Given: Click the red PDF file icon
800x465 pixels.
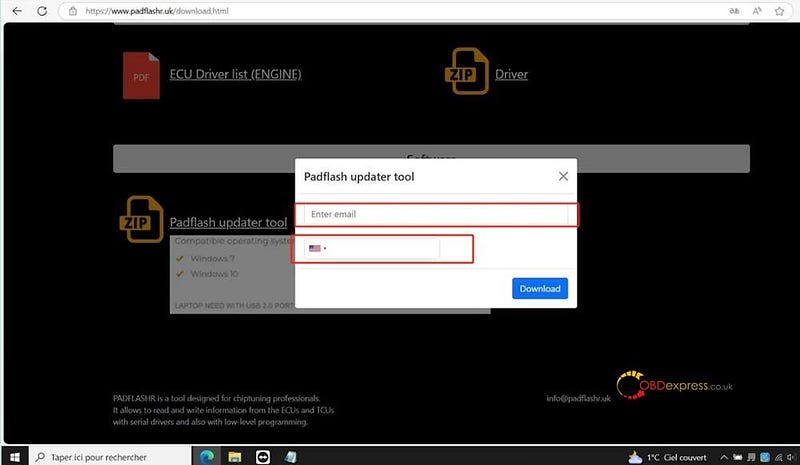Looking at the screenshot, I should [141, 76].
